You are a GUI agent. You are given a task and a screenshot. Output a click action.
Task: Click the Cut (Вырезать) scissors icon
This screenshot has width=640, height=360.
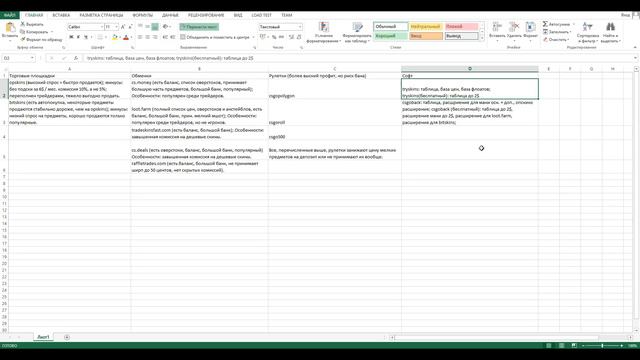point(23,24)
